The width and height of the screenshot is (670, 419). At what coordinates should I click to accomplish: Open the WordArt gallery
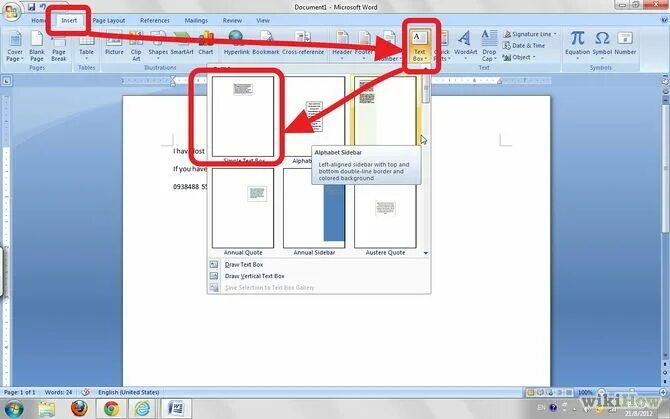click(465, 46)
